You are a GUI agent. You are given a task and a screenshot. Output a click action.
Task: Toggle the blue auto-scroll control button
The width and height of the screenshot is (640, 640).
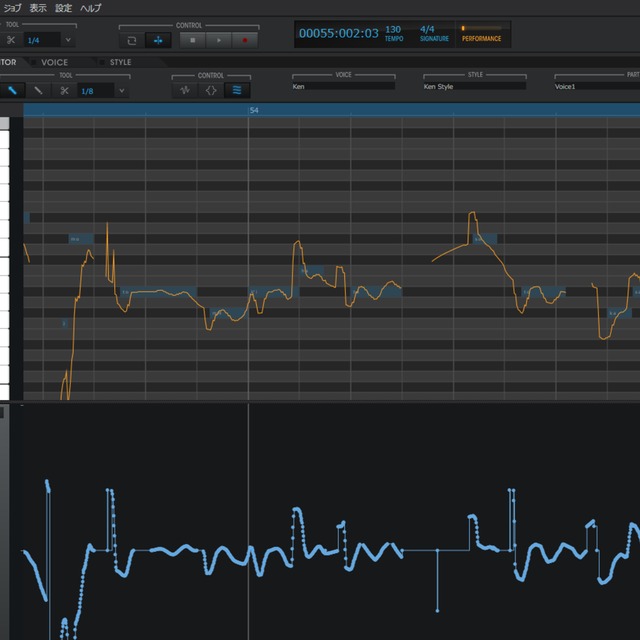pyautogui.click(x=158, y=40)
